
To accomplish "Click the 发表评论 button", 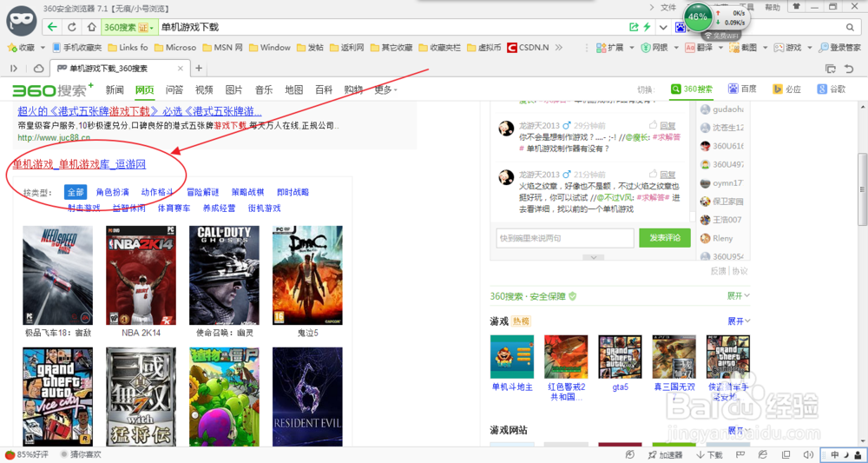I will (x=664, y=238).
